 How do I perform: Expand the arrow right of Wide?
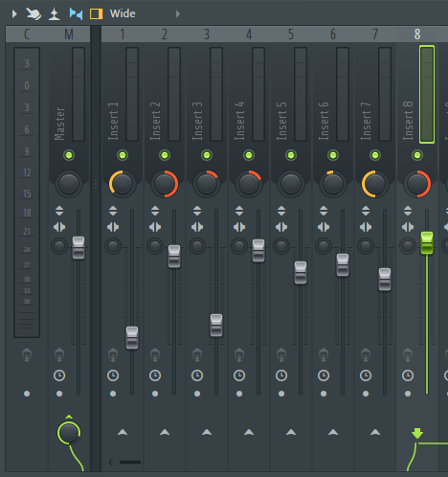click(x=178, y=13)
